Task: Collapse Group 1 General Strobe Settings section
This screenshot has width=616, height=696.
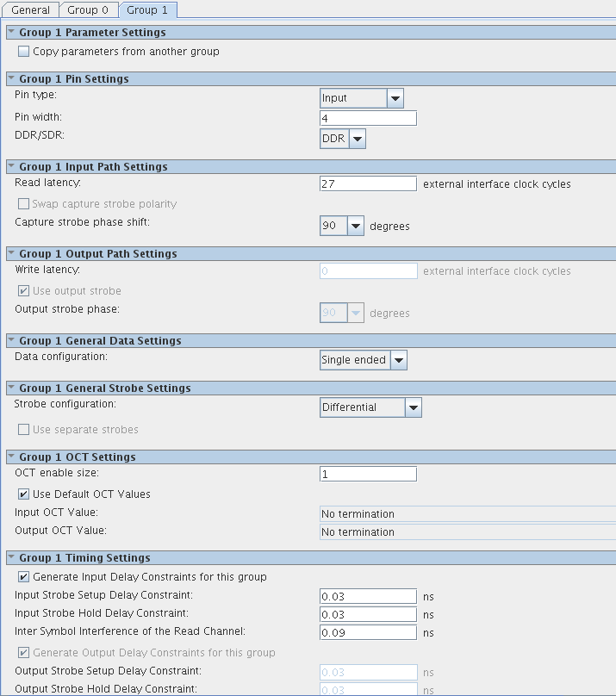Action: (11, 388)
